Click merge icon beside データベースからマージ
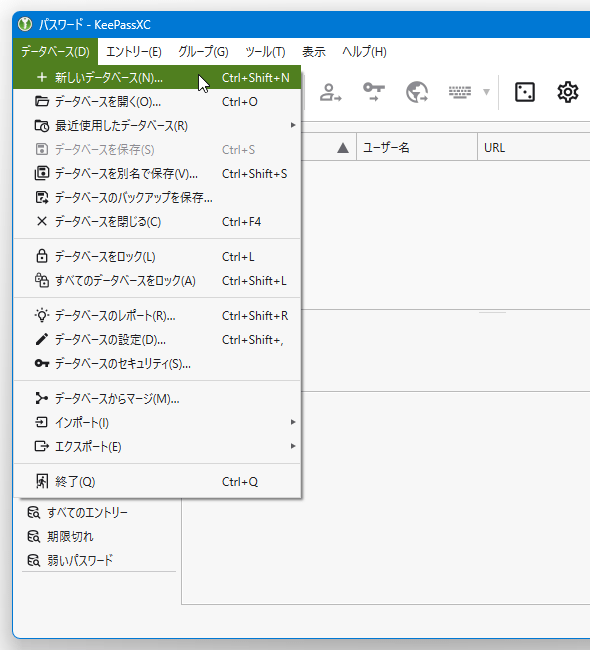This screenshot has width=590, height=650. pos(41,398)
